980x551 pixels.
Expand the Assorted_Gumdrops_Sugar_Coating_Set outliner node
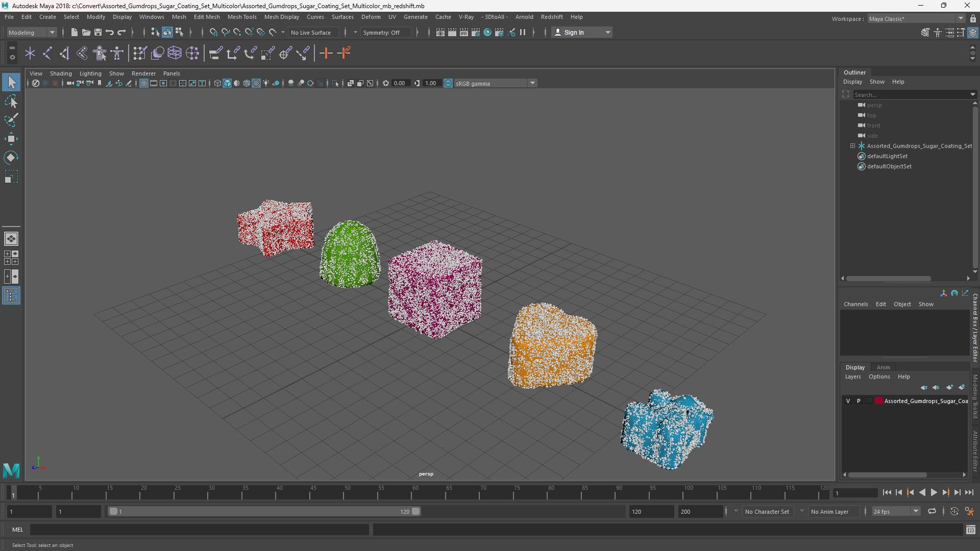[852, 146]
